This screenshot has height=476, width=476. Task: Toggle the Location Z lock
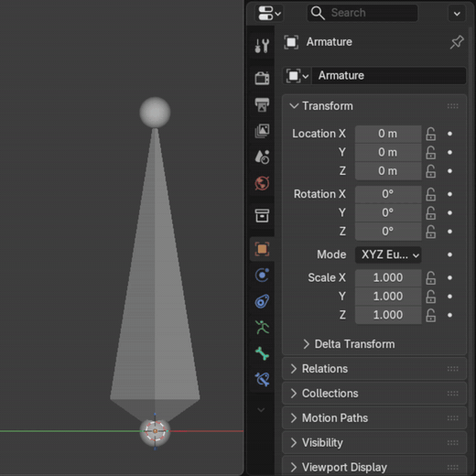coord(430,171)
